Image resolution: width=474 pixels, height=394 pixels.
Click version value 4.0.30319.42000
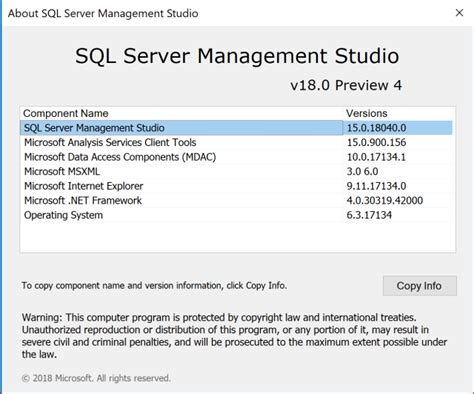[x=385, y=200]
